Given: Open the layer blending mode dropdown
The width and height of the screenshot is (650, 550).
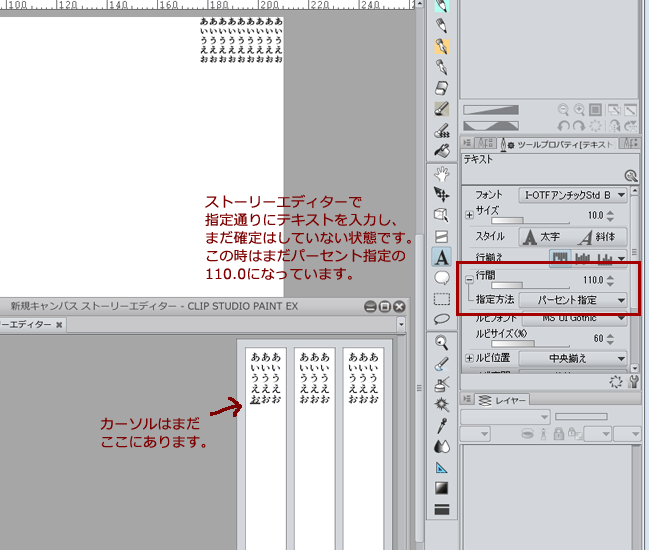Looking at the screenshot, I should (505, 417).
